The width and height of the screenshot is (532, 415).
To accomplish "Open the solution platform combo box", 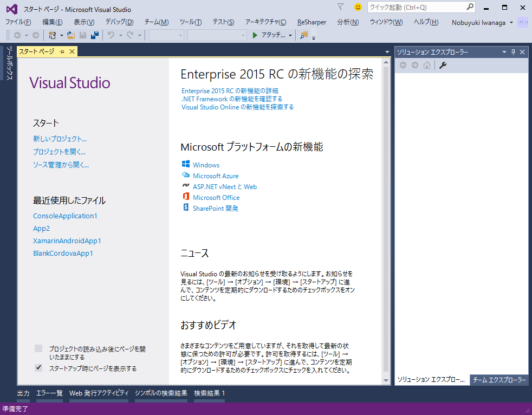I will pos(217,35).
